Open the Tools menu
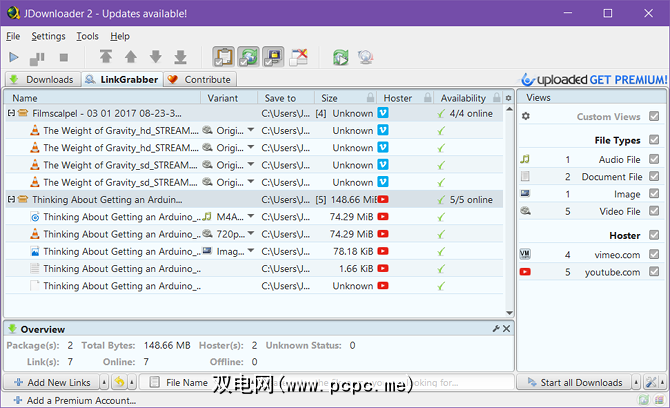 87,36
